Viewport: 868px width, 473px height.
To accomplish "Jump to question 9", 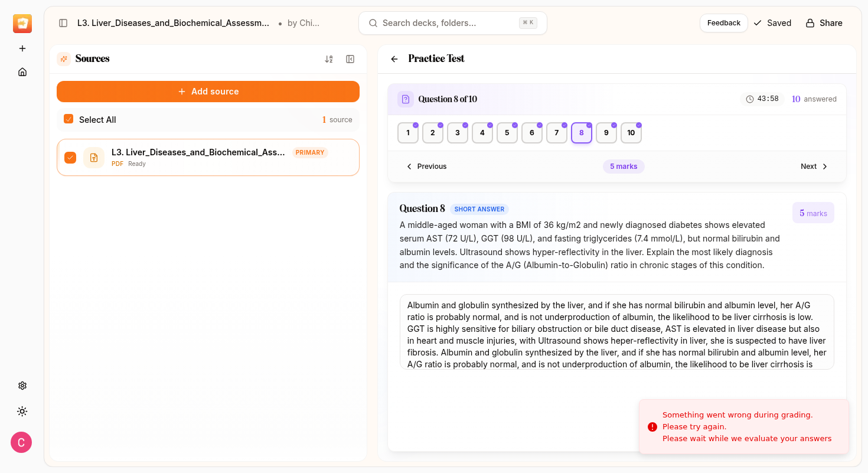I will (606, 133).
